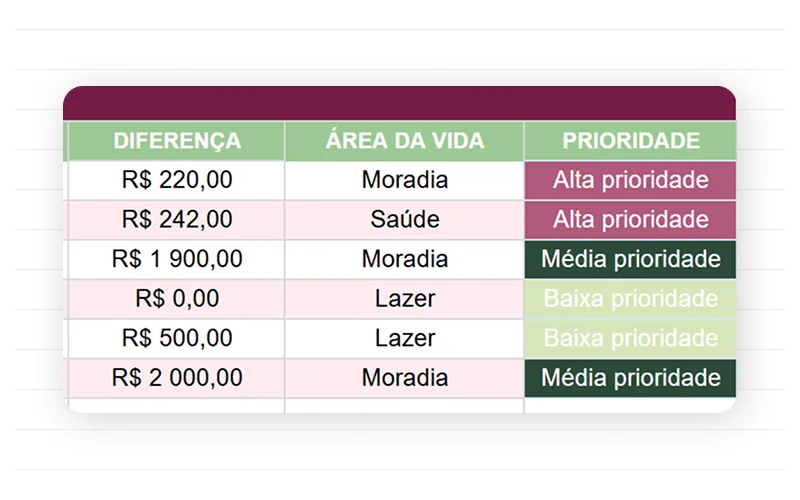Click Moradia in the R$ 2 000,00 row

pyautogui.click(x=404, y=378)
